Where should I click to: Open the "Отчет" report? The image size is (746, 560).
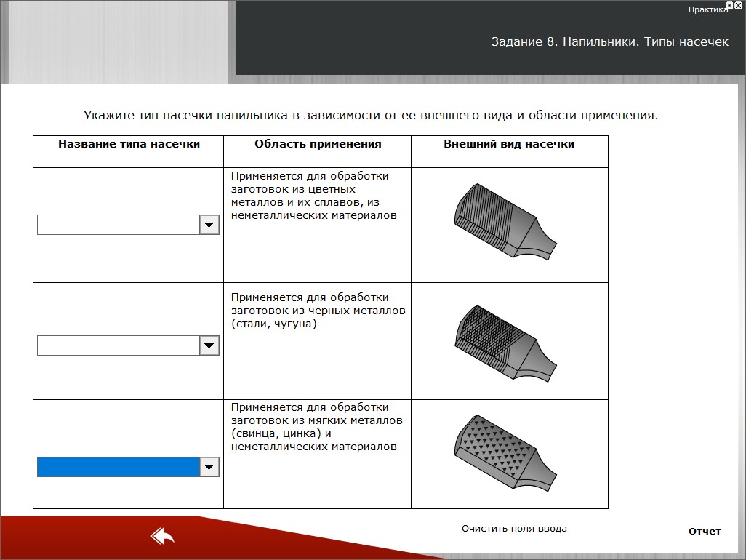(x=705, y=532)
